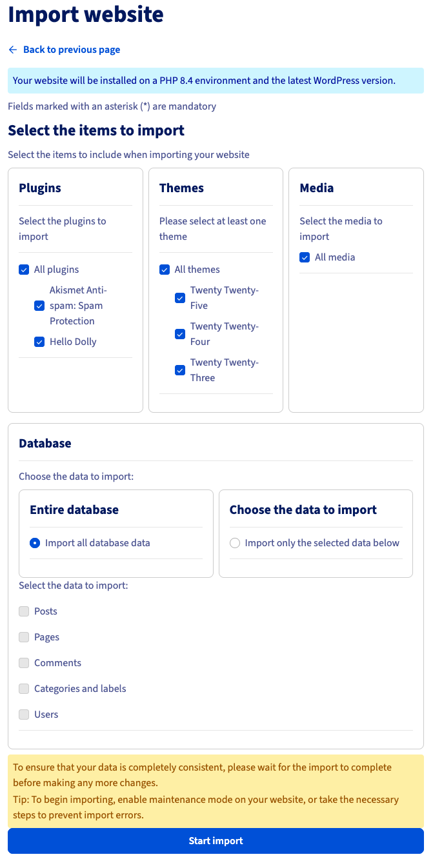Enable importing Posts data
Image resolution: width=433 pixels, height=868 pixels.
pyautogui.click(x=24, y=611)
